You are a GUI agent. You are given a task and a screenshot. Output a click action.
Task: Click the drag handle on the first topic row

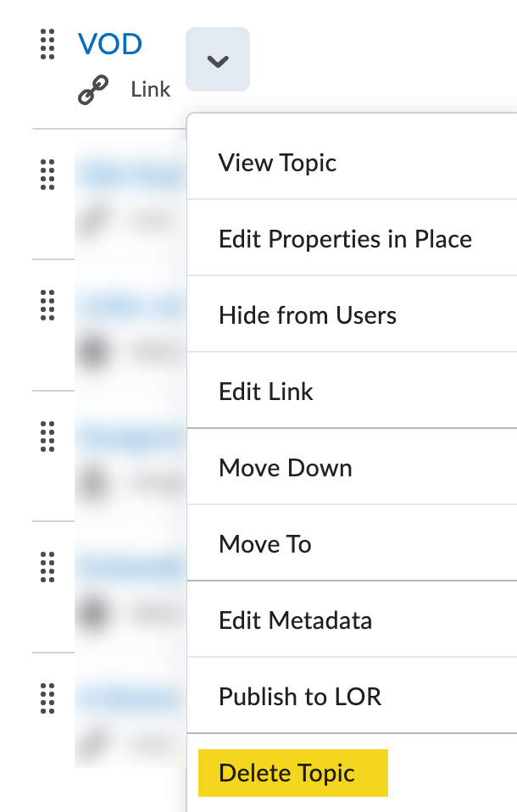47,175
